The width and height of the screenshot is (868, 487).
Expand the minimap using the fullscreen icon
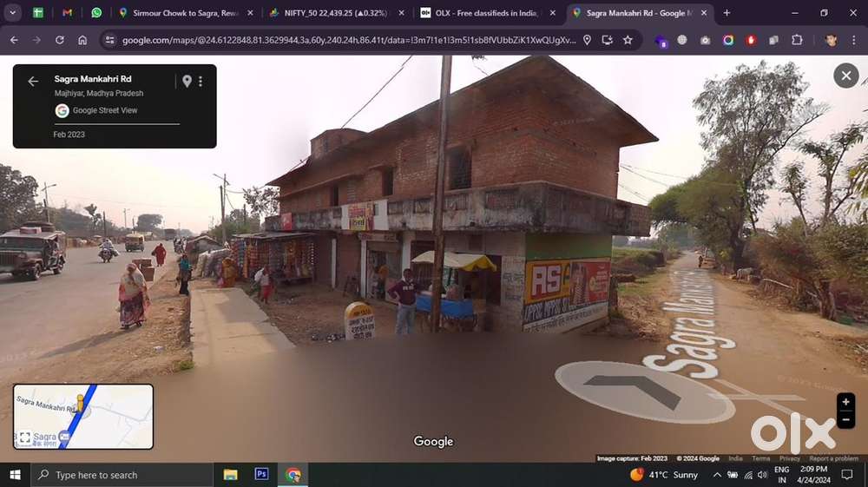point(24,438)
